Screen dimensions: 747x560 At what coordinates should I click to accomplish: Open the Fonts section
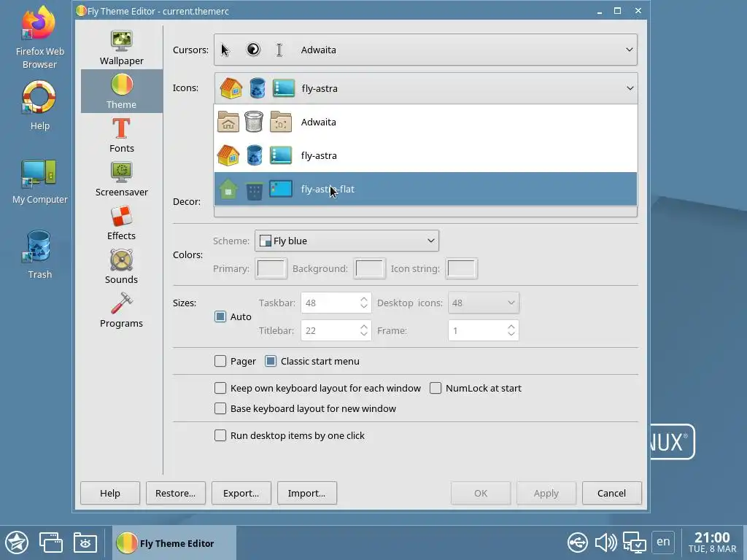click(x=122, y=135)
